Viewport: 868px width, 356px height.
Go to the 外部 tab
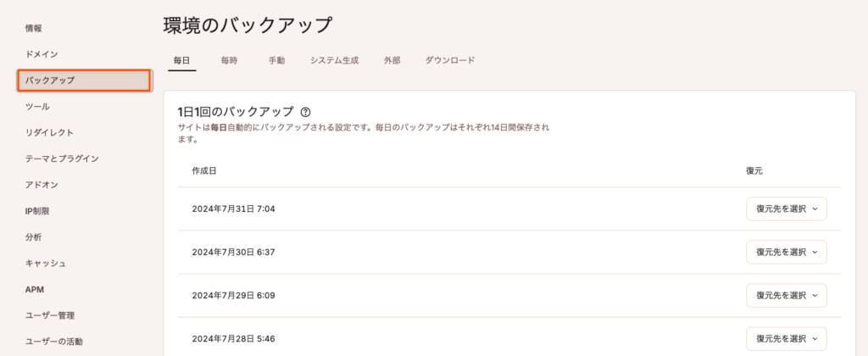392,61
